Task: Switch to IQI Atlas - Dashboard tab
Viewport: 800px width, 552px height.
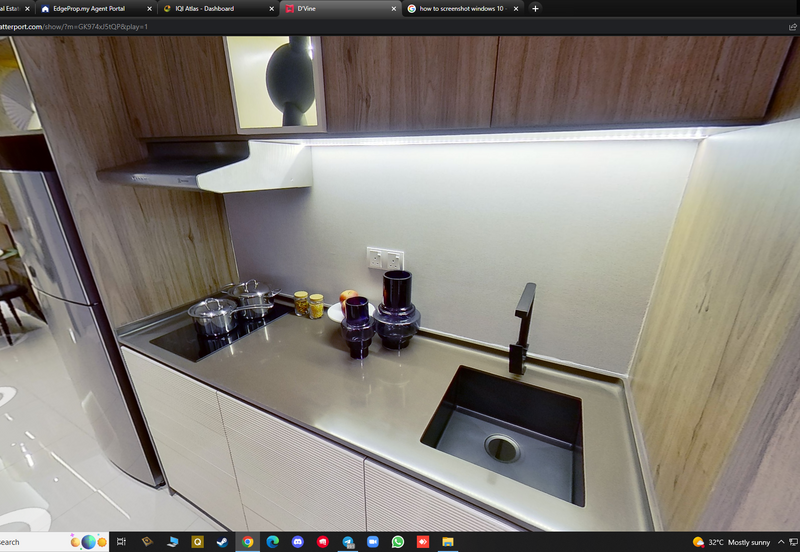Action: click(212, 8)
